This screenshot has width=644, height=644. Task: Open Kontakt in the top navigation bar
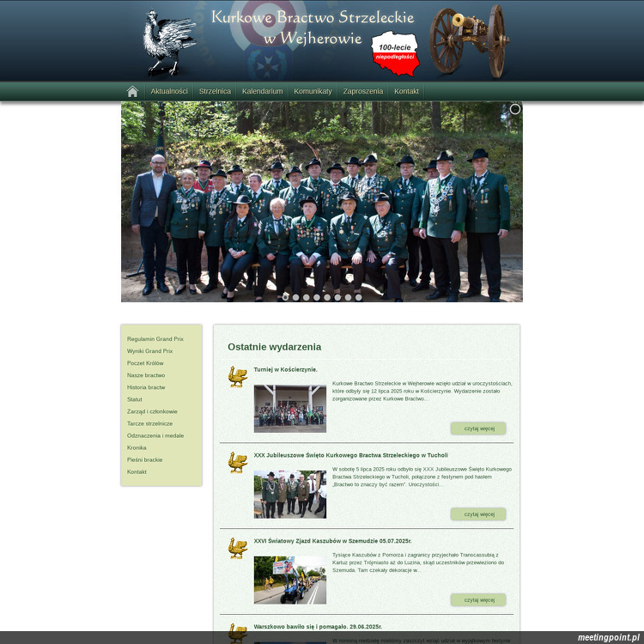(x=406, y=91)
